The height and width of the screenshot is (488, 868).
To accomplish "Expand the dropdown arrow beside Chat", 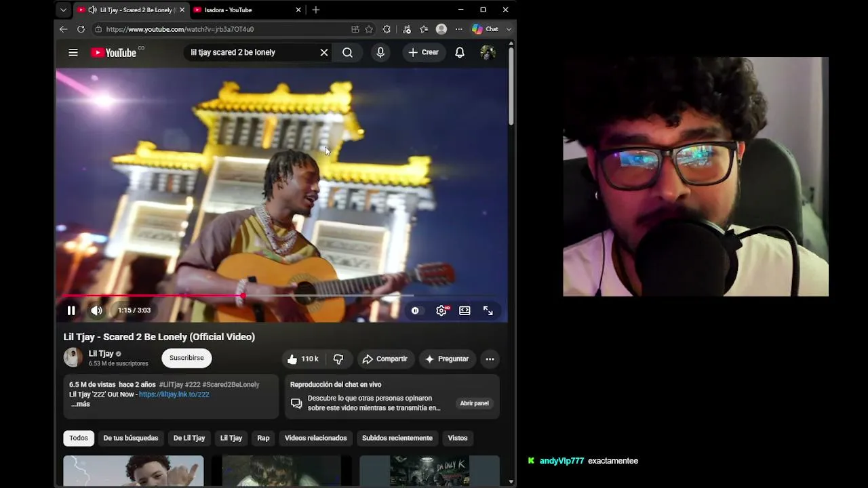I will (x=509, y=29).
